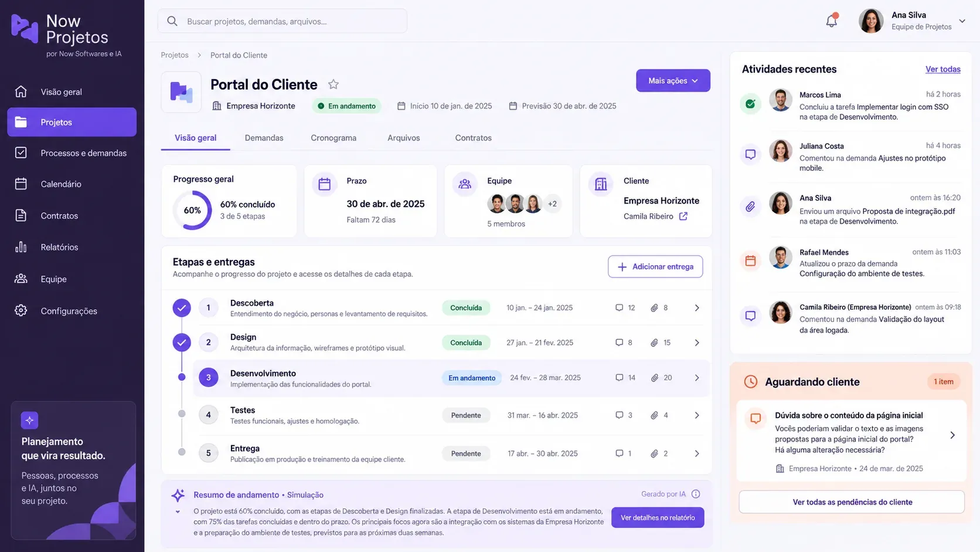The image size is (980, 552).
Task: Click the search magnifier icon
Action: point(172,21)
